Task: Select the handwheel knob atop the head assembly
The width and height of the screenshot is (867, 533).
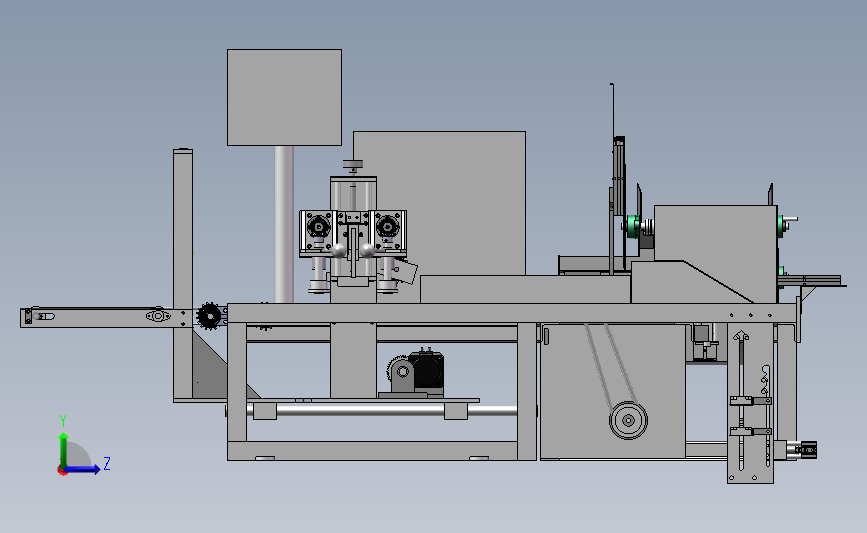Action: 353,164
